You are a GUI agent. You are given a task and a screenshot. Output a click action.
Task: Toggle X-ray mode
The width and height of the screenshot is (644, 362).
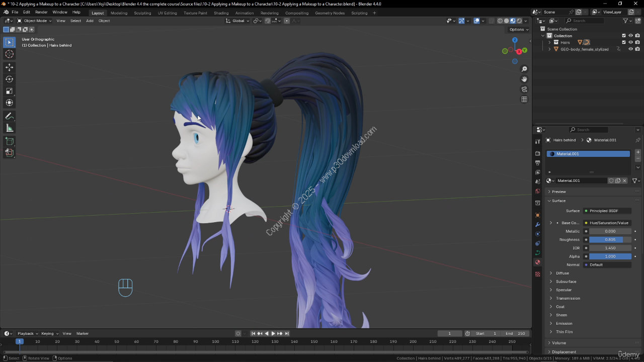click(x=491, y=21)
